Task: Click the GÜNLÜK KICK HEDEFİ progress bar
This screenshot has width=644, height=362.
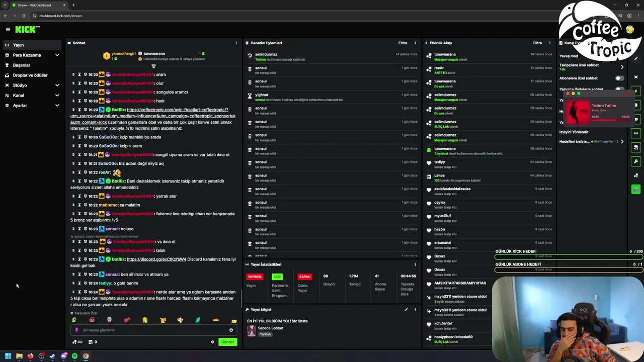Action: pos(569,257)
